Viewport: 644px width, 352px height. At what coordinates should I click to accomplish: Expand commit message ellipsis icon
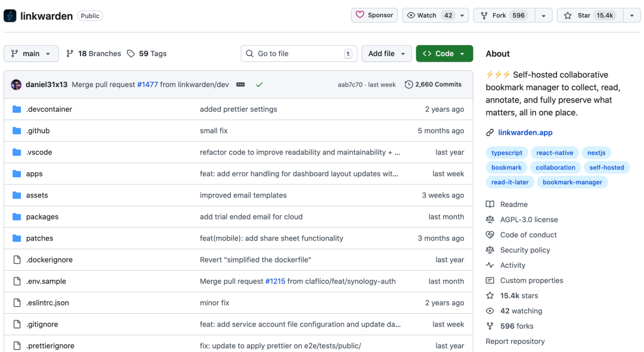240,85
